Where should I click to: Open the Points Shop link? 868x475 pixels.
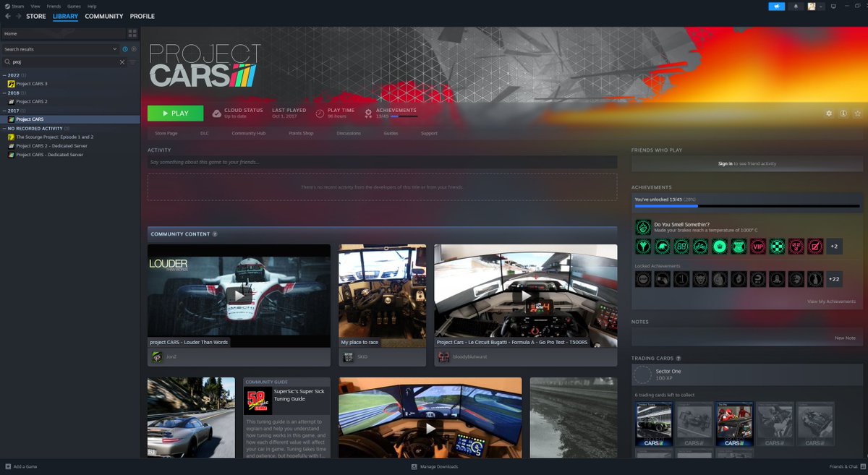click(x=301, y=133)
